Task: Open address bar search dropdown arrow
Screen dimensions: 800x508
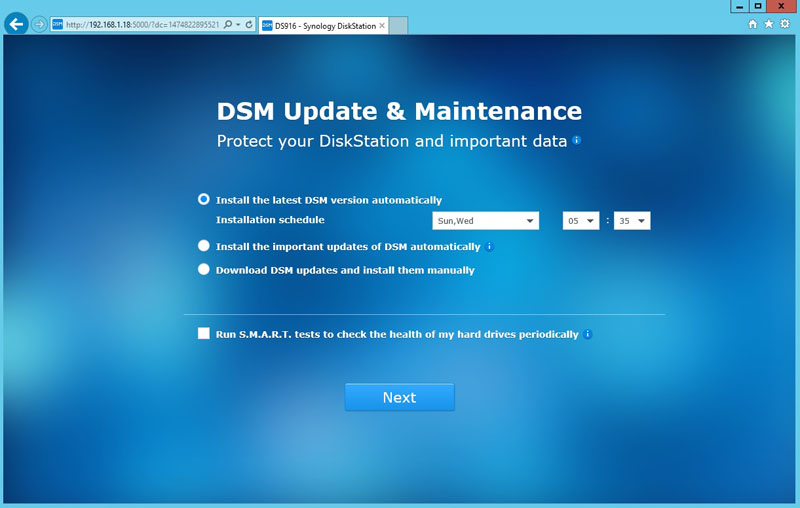Action: click(238, 24)
